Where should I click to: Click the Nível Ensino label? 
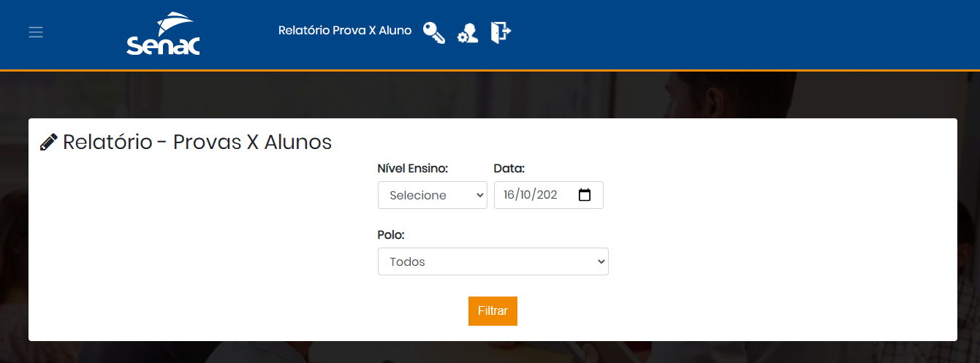pos(413,169)
